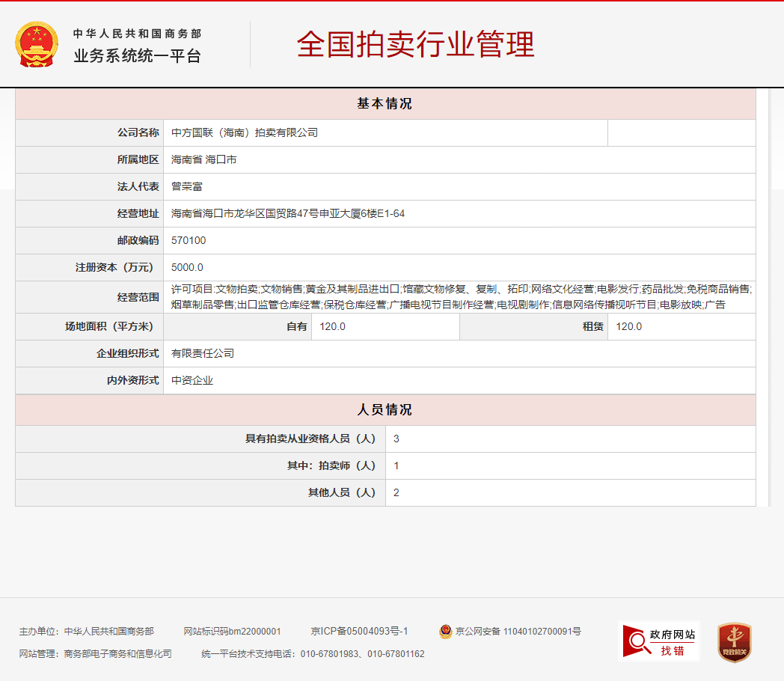Viewport: 784px width, 681px height.
Task: Open the 京公网安备 11040102700091号 link
Action: 518,632
